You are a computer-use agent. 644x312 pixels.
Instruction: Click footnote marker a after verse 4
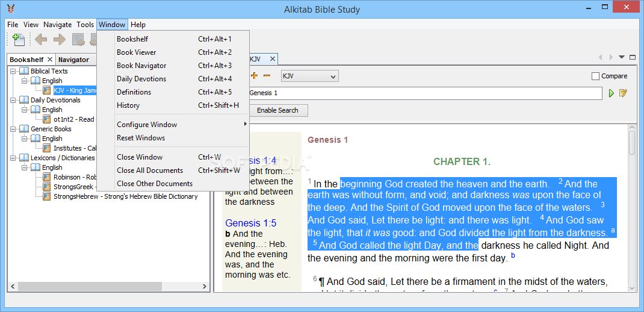point(613,231)
